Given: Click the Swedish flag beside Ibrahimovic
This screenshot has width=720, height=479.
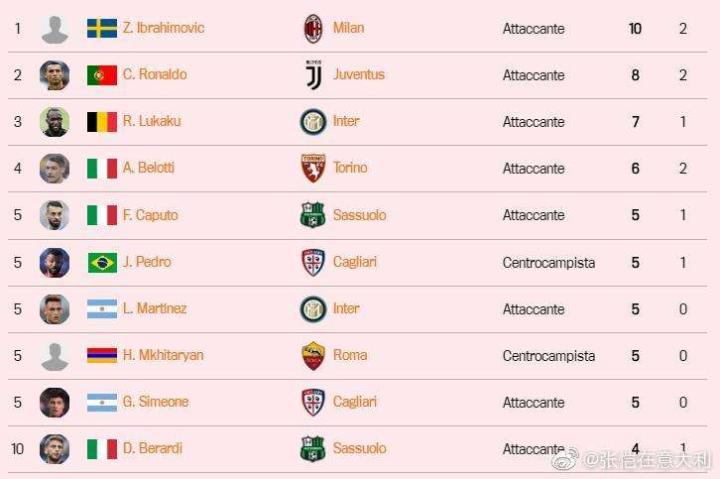Looking at the screenshot, I should [x=102, y=28].
